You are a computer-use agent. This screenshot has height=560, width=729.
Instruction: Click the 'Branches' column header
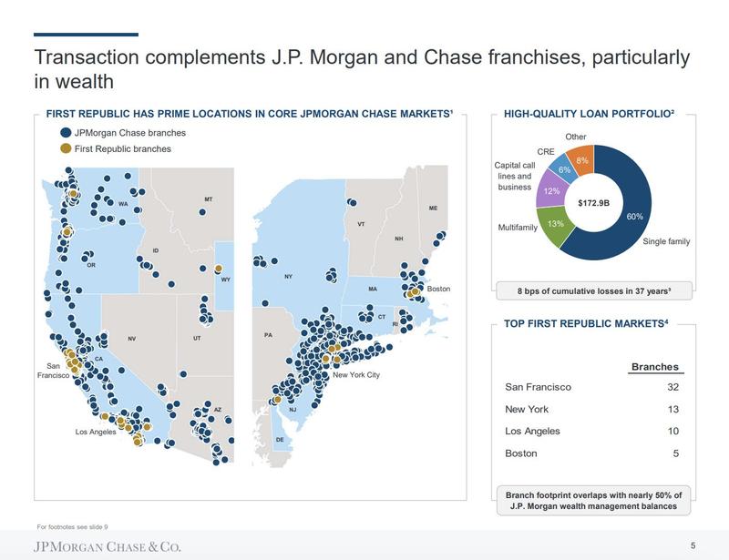click(x=655, y=367)
